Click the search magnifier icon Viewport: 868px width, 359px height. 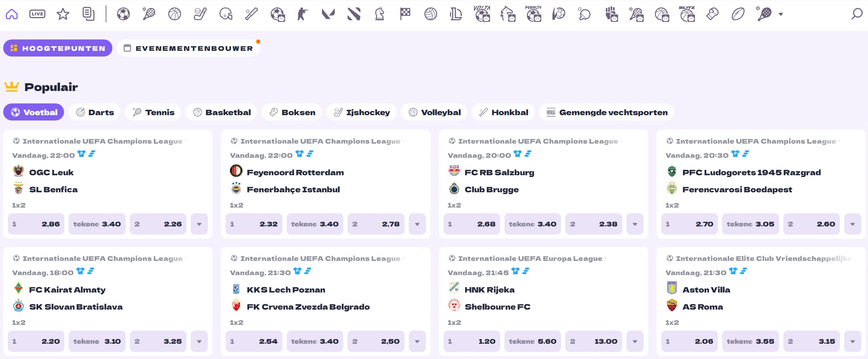[857, 14]
